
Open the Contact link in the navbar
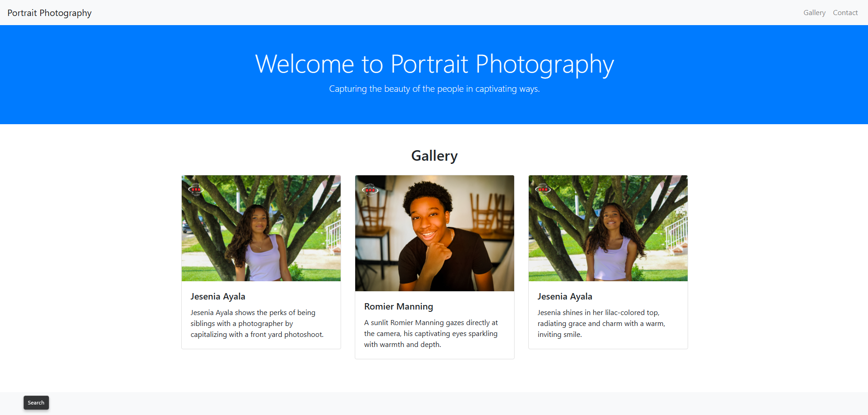pyautogui.click(x=845, y=13)
